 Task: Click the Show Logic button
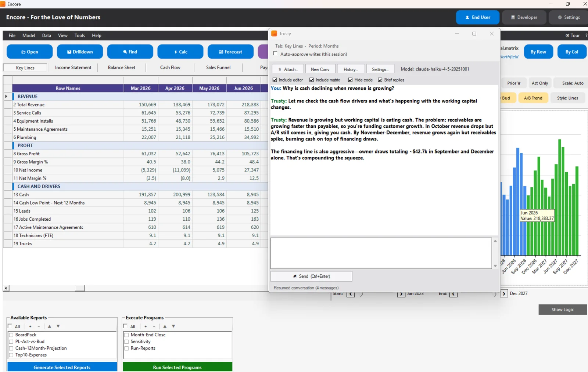point(562,310)
